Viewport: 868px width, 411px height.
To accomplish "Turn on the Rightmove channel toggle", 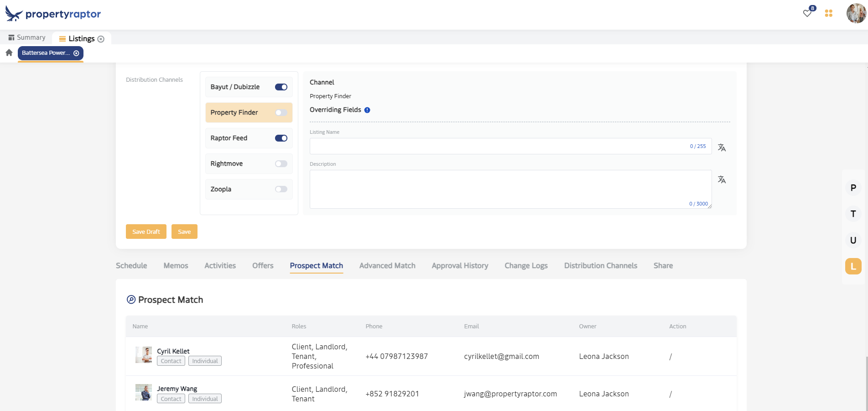I will click(x=281, y=164).
